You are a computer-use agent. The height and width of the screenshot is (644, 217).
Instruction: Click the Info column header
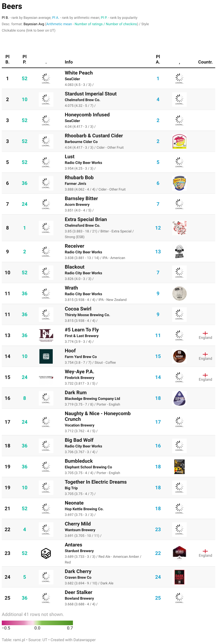(69, 62)
